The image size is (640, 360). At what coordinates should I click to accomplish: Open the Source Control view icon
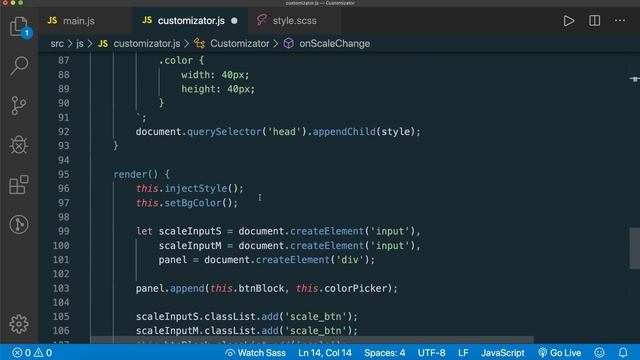coord(19,106)
